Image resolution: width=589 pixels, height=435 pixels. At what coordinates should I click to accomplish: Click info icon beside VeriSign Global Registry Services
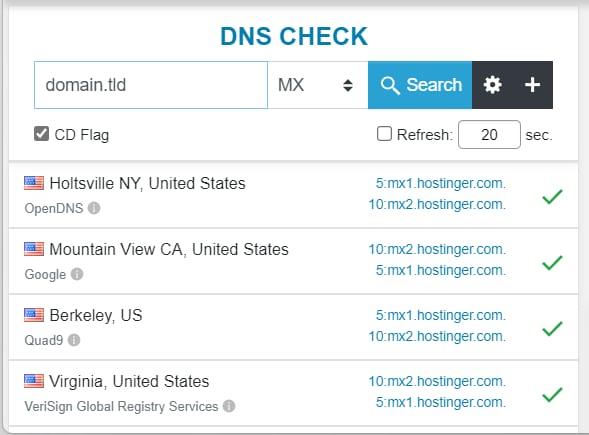pyautogui.click(x=229, y=406)
